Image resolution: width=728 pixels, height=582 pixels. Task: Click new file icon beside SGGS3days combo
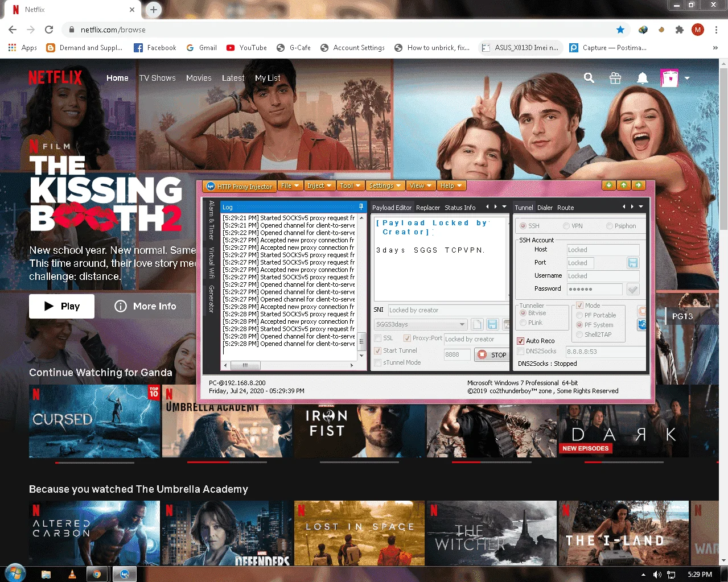[x=477, y=324]
